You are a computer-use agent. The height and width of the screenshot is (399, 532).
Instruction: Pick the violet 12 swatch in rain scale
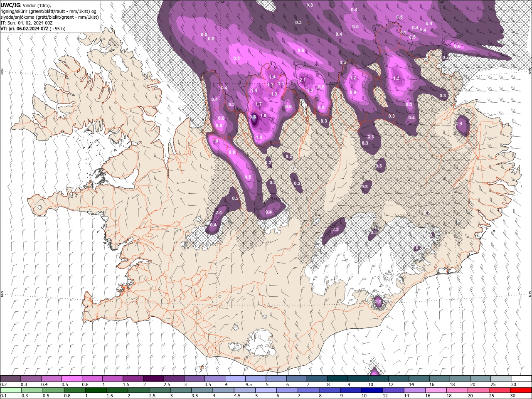[393, 390]
